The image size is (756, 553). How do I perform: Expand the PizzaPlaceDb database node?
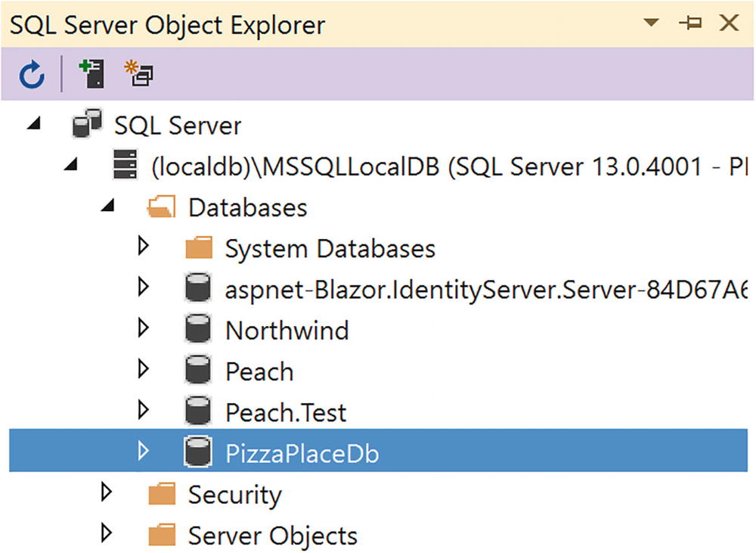[x=144, y=452]
